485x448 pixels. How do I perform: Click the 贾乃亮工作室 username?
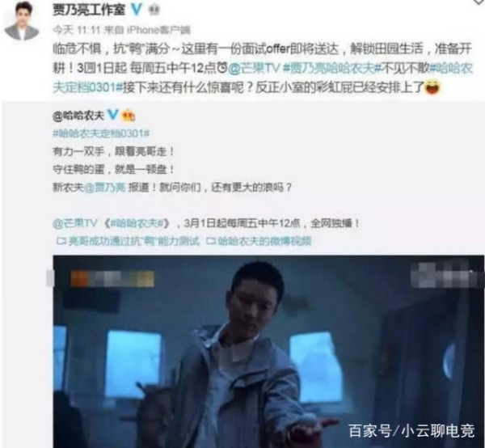pyautogui.click(x=89, y=10)
